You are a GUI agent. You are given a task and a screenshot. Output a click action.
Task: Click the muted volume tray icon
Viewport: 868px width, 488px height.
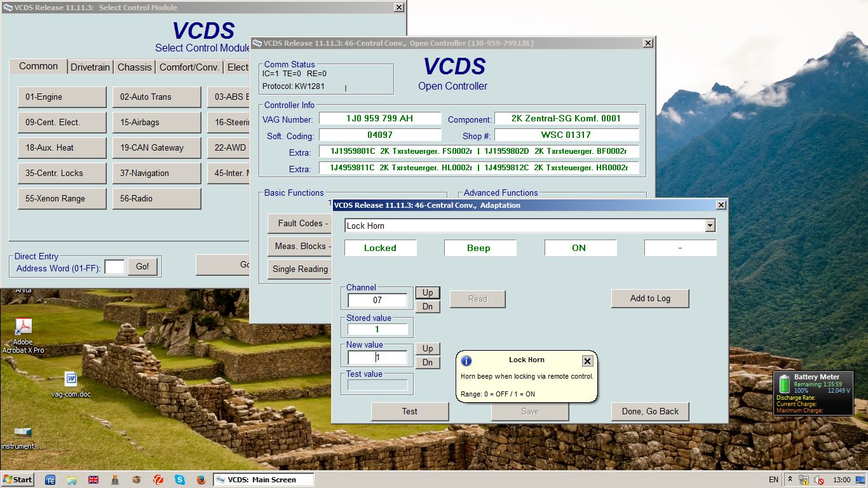pyautogui.click(x=818, y=480)
